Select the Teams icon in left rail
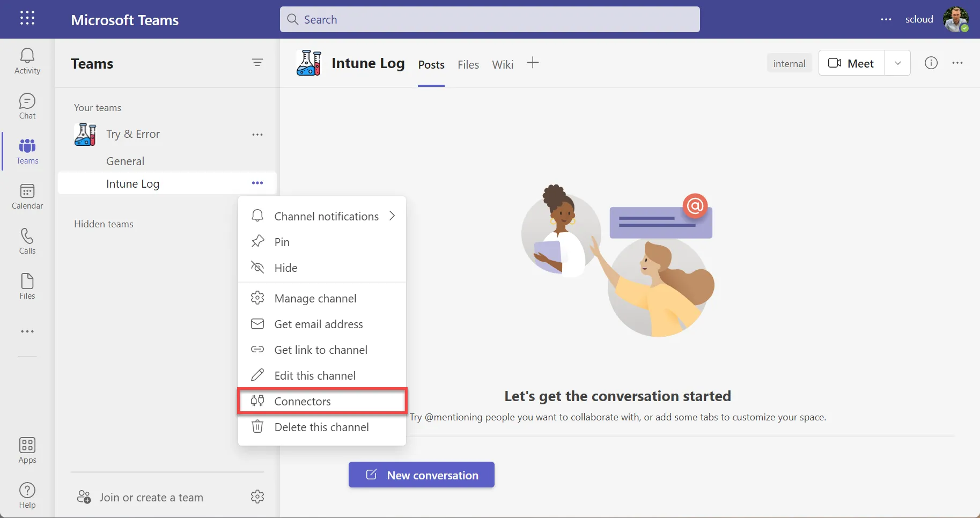This screenshot has height=518, width=980. coord(27,151)
